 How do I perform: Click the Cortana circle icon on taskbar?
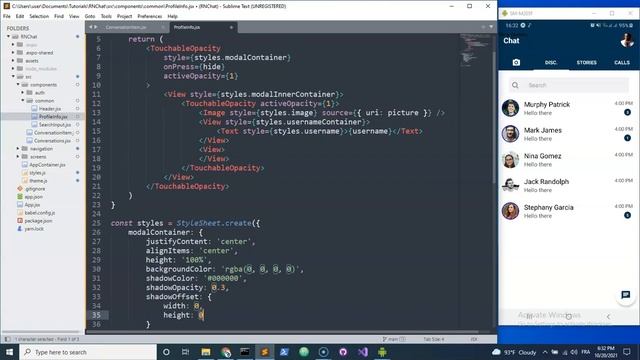[x=166, y=352]
